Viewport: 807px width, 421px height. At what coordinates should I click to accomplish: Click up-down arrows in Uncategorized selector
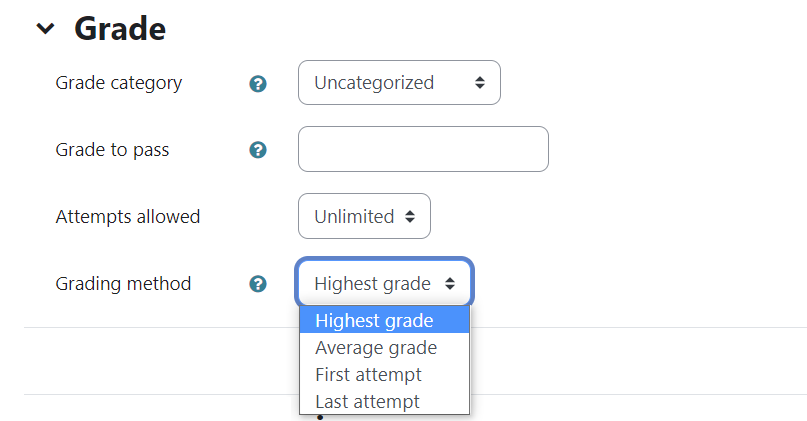tap(480, 82)
